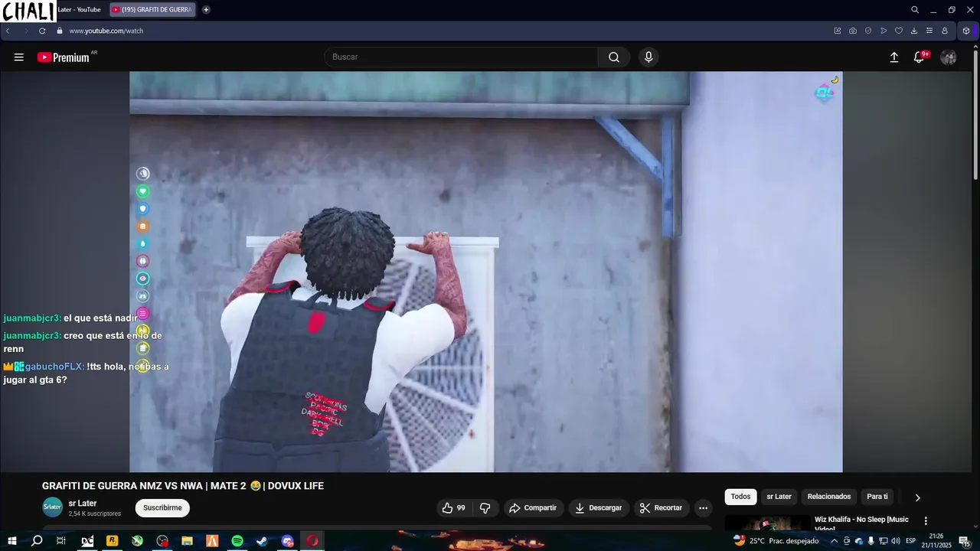Open Opera GX browser in taskbar
This screenshot has width=980, height=551.
coord(312,541)
